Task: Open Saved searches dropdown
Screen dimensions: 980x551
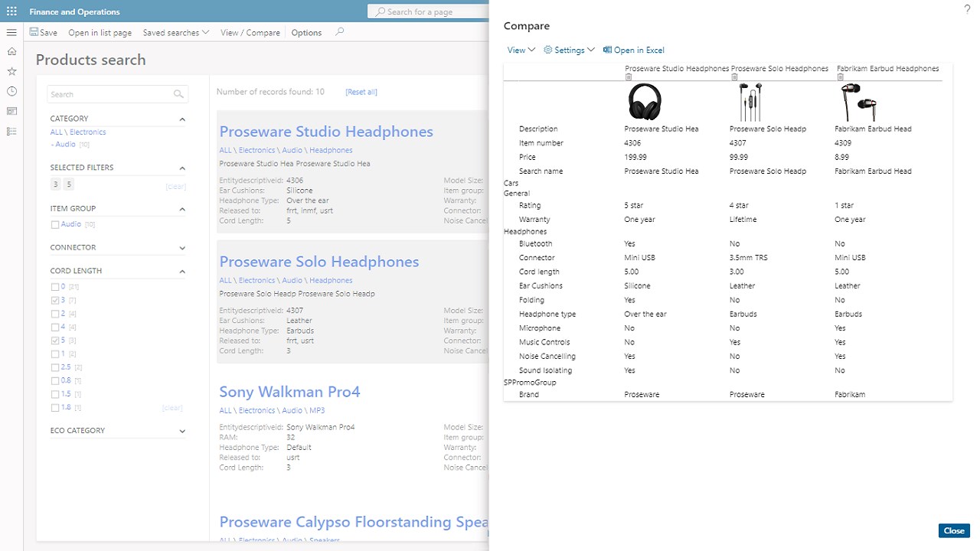Action: 176,33
